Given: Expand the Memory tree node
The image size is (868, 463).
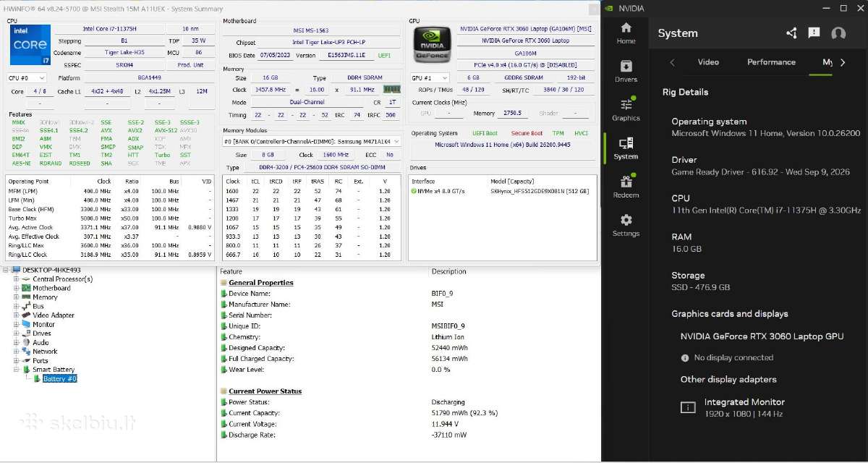Looking at the screenshot, I should (x=16, y=297).
